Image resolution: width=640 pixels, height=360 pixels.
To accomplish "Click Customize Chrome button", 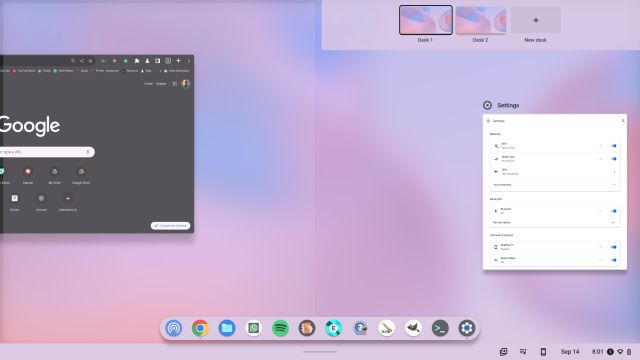I will (171, 226).
